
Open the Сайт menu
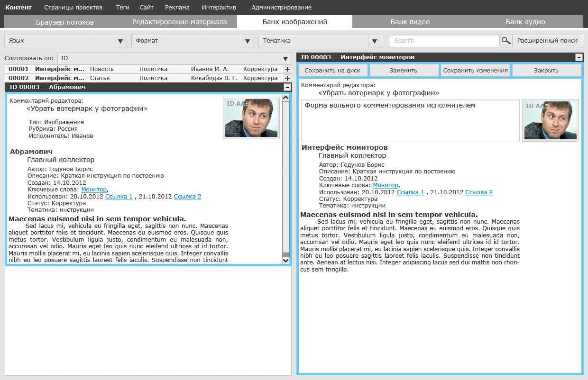147,8
